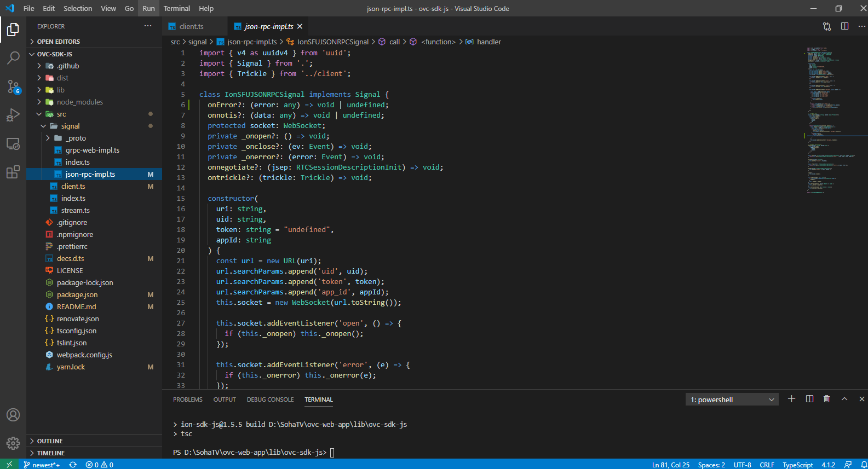Synchronize changes via status bar sync icon
This screenshot has width=868, height=469.
coord(73,465)
